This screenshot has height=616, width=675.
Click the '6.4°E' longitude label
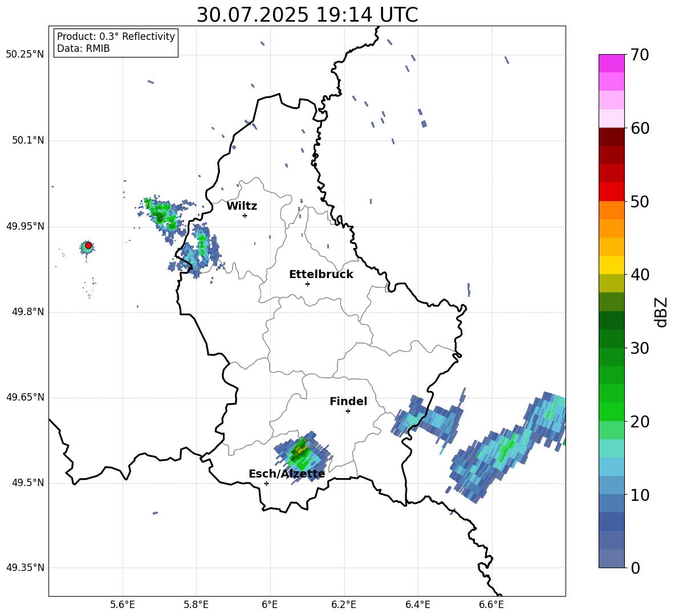pos(417,605)
